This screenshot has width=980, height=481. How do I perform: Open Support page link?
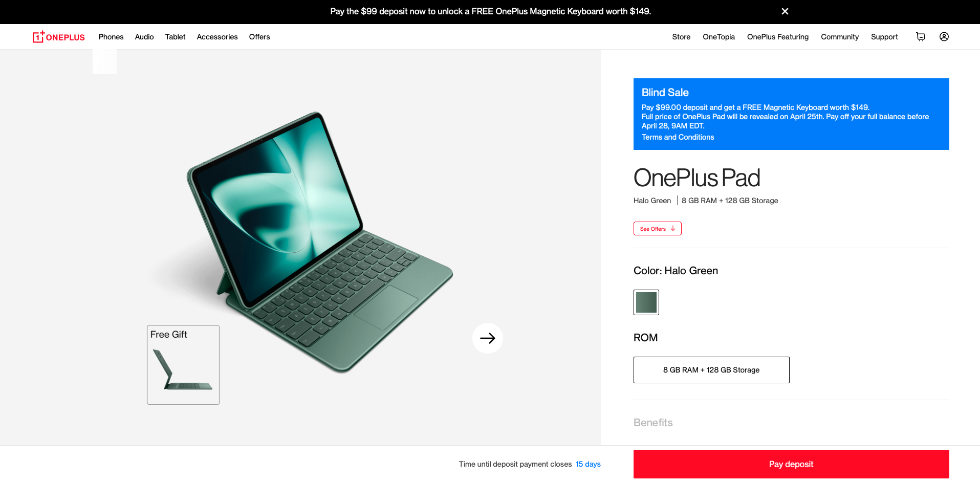pos(884,37)
